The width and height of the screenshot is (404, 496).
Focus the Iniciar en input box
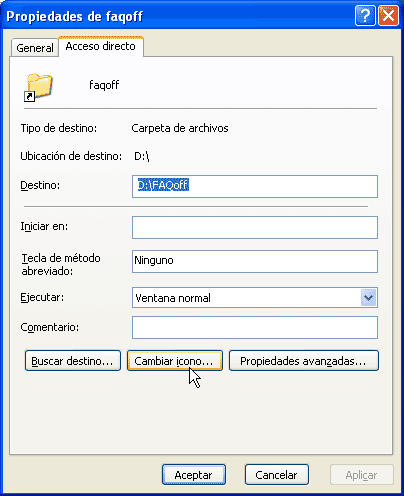coord(255,227)
